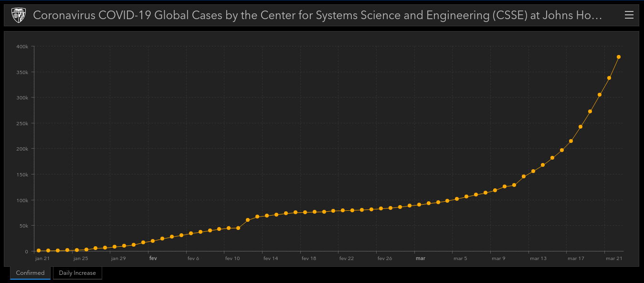Select the last, highest data point on chart
Screen dimensions: 644x283
point(619,57)
